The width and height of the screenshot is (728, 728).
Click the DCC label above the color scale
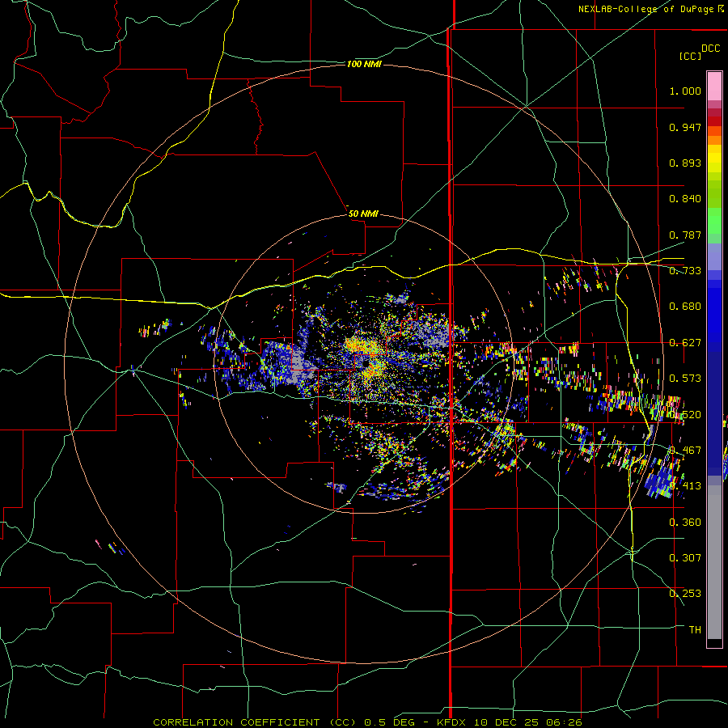pyautogui.click(x=710, y=49)
